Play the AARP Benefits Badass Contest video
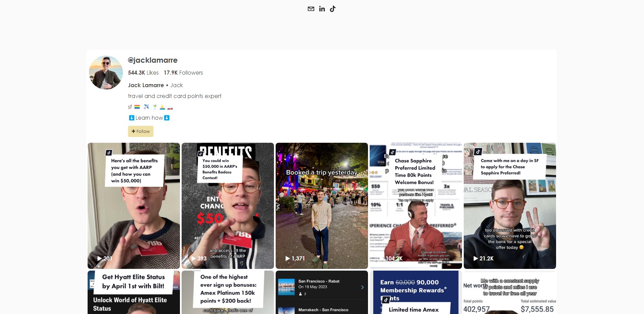This screenshot has height=314, width=644. (x=228, y=206)
